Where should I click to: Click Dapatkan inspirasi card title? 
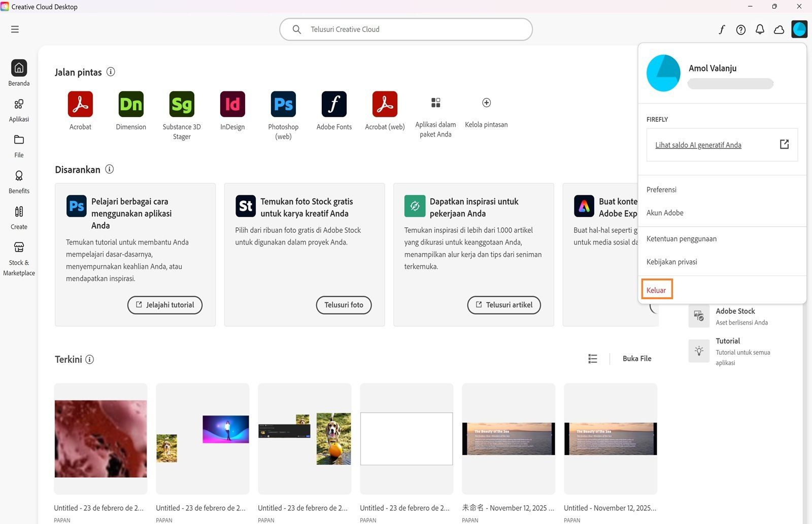click(474, 207)
